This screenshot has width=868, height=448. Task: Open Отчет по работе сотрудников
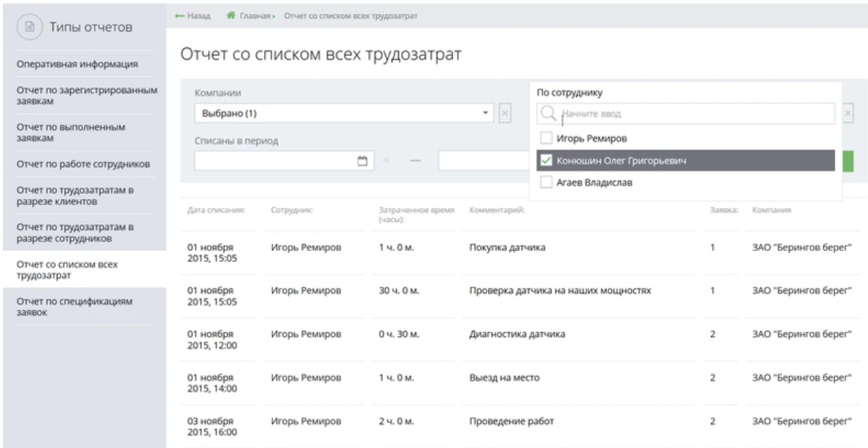[83, 164]
